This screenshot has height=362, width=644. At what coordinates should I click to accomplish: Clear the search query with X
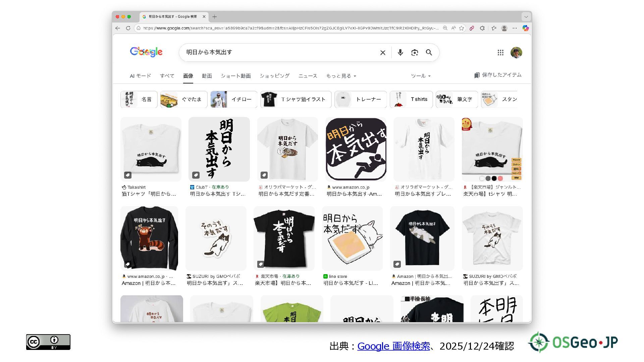383,53
